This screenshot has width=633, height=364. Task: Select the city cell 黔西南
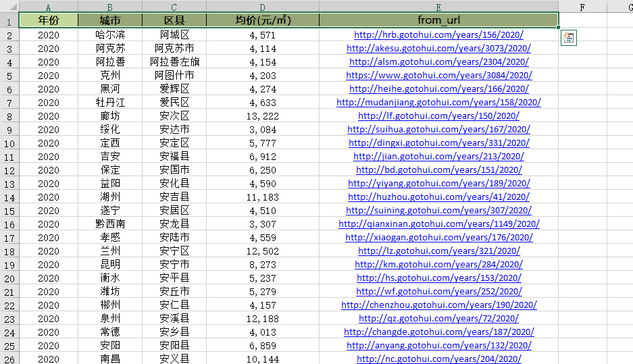(x=110, y=224)
